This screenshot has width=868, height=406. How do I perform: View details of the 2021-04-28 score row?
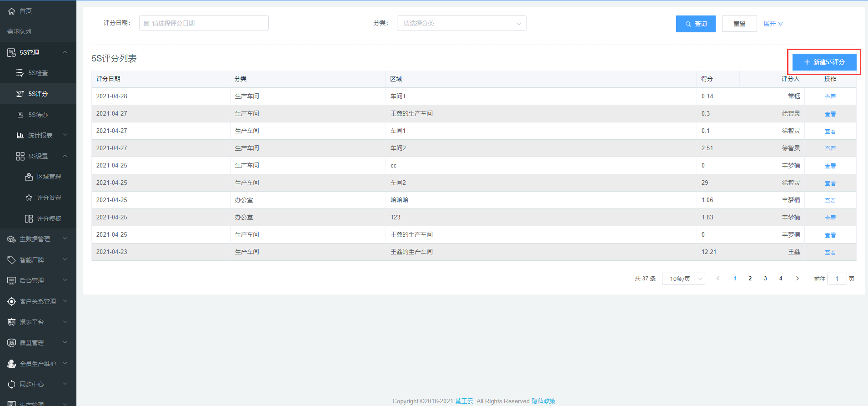point(830,96)
